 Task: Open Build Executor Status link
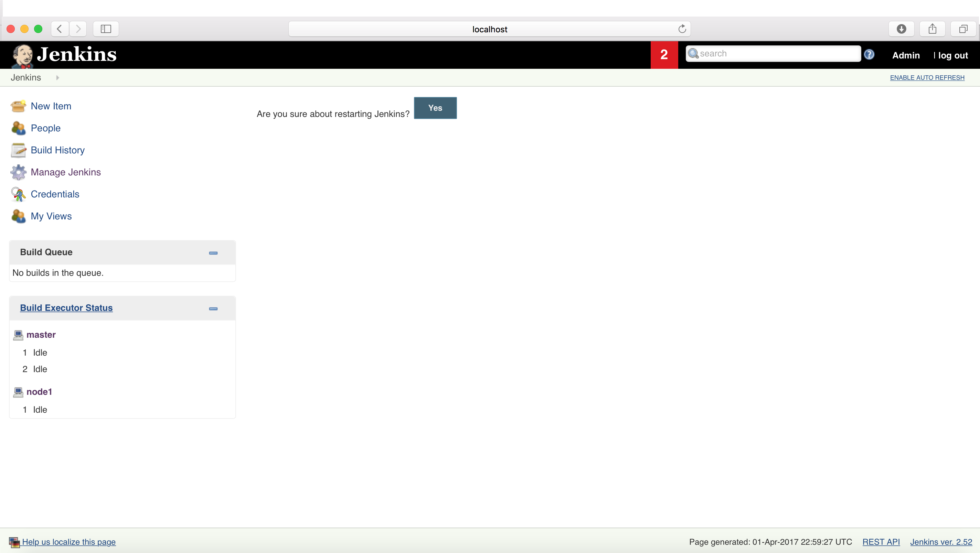click(x=66, y=307)
